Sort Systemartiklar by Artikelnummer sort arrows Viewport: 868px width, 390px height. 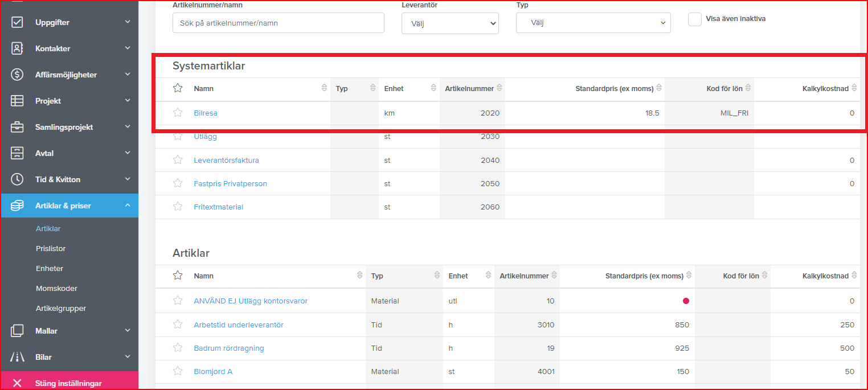(499, 88)
